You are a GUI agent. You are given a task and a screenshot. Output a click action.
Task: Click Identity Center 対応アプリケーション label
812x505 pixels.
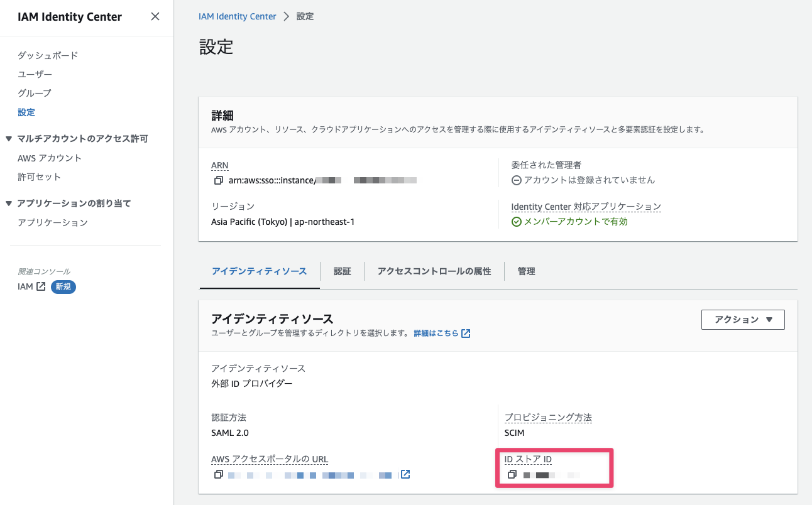(586, 207)
